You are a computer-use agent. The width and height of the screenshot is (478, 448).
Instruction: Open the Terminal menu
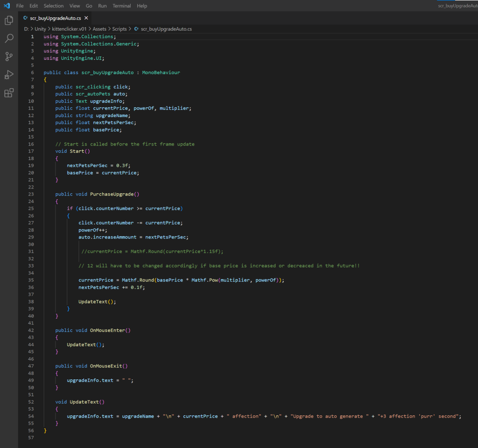click(122, 6)
